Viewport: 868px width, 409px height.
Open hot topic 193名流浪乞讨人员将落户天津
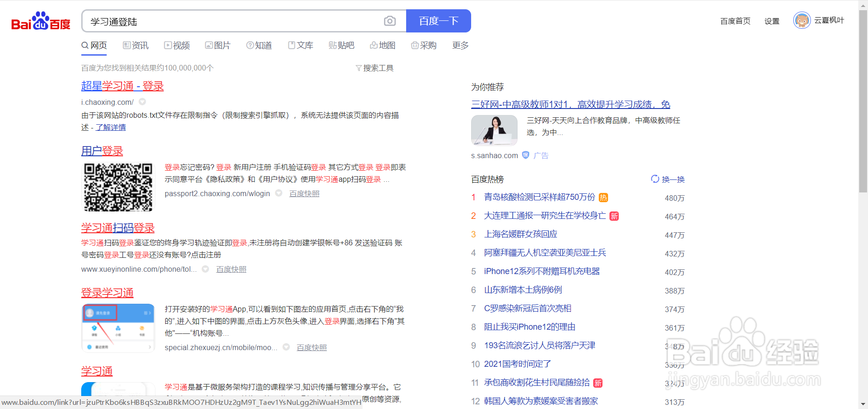[540, 345]
